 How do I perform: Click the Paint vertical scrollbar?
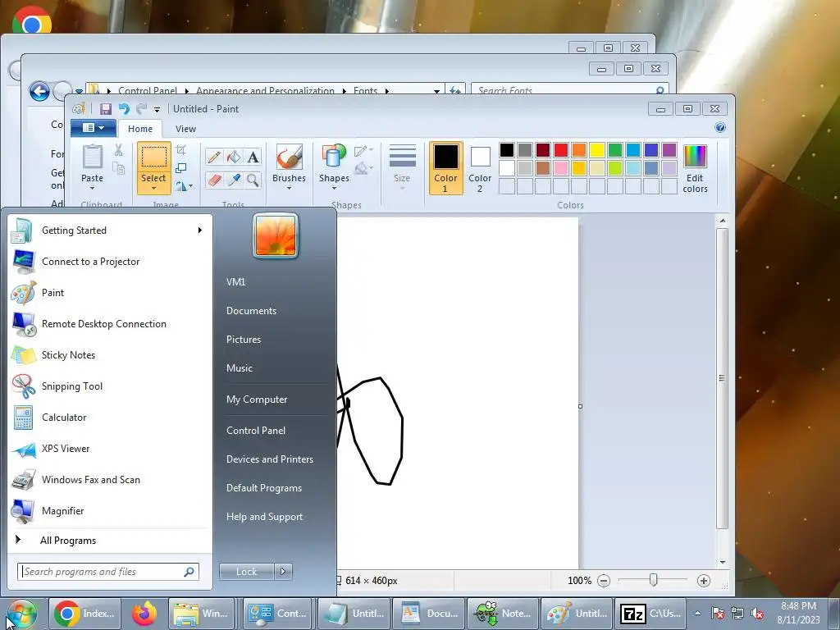click(722, 377)
